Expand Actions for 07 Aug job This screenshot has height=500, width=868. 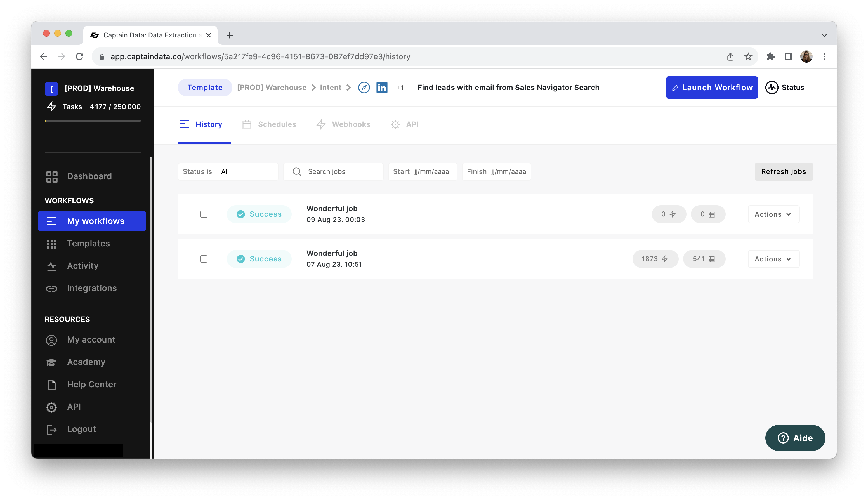pos(773,259)
